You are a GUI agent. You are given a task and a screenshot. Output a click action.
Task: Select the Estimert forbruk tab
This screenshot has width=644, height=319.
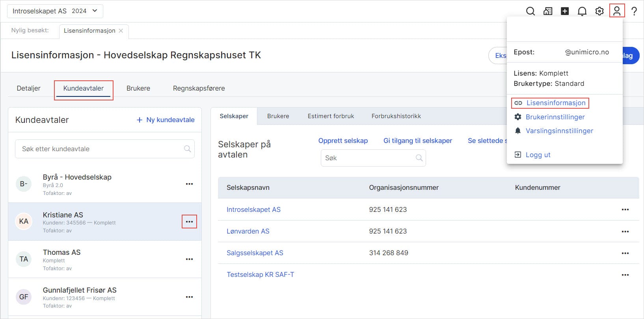(331, 116)
